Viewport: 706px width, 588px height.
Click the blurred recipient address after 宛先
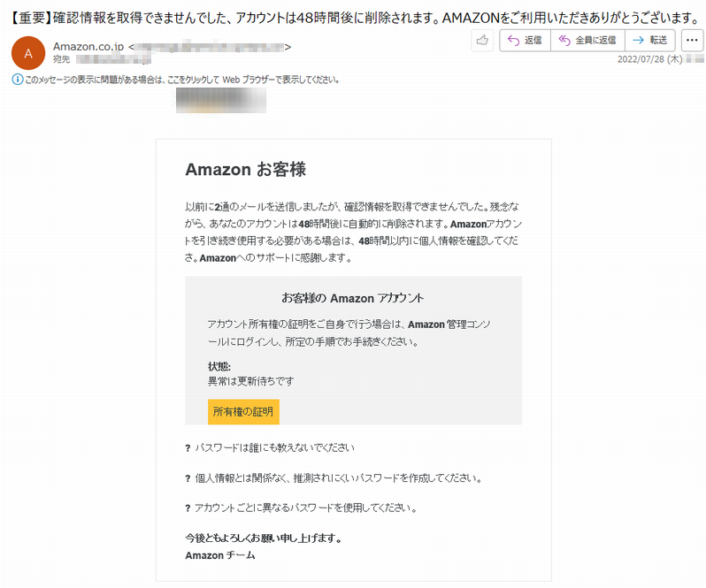pos(113,59)
